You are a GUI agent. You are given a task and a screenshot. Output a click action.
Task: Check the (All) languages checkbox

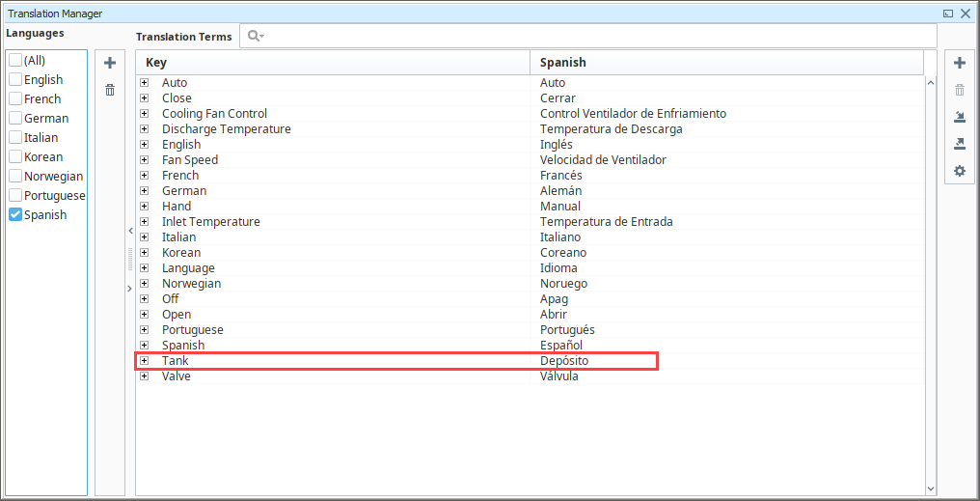(x=15, y=61)
